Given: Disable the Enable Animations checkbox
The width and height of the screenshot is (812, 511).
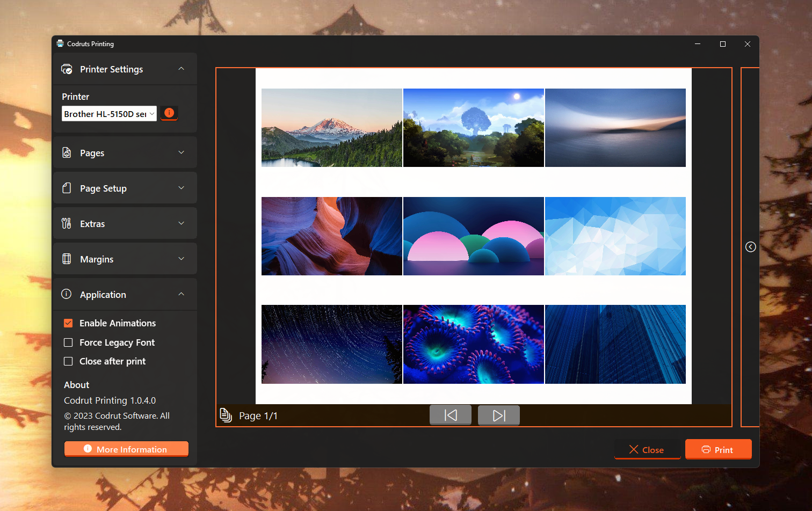Looking at the screenshot, I should pyautogui.click(x=68, y=323).
